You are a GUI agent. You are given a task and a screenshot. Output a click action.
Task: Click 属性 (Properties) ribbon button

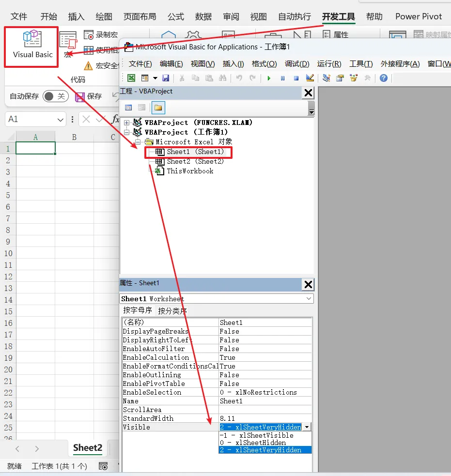(335, 34)
